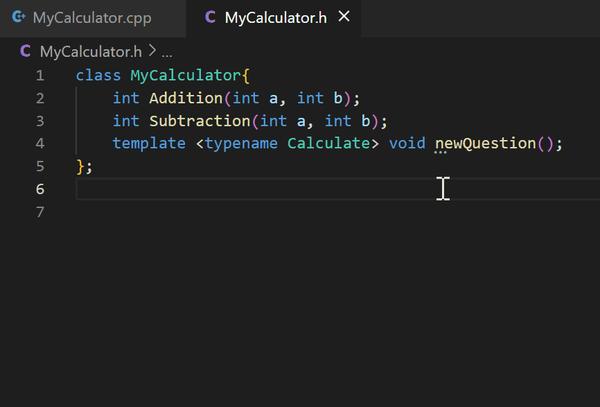The image size is (600, 407).
Task: Click the template keyword on line 4
Action: click(x=149, y=143)
